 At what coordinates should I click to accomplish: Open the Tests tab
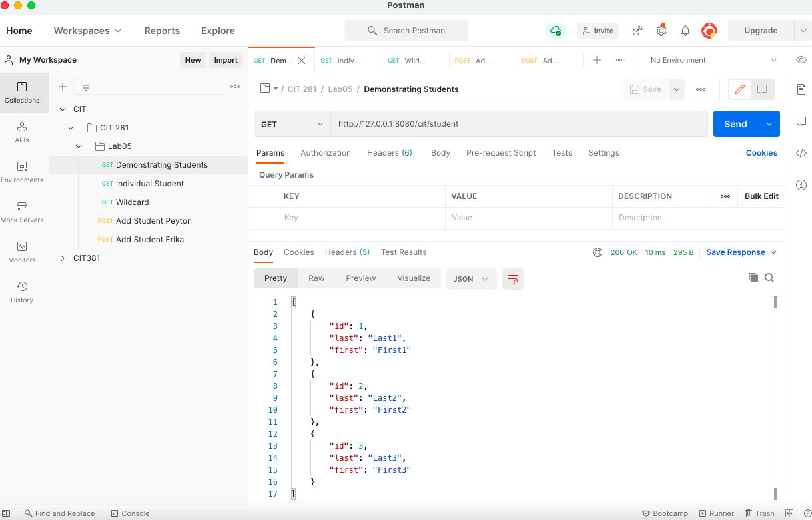(562, 153)
